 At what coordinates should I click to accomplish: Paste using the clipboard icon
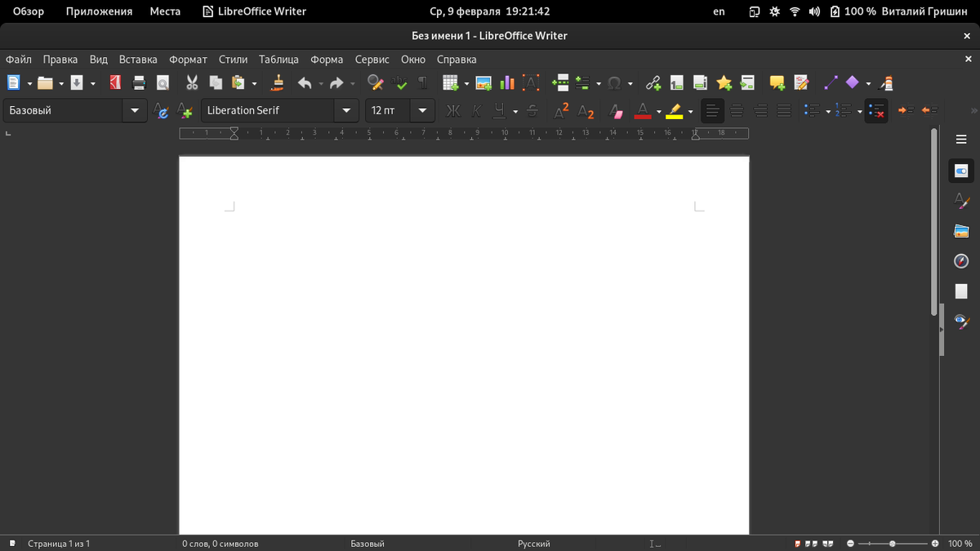click(x=238, y=82)
